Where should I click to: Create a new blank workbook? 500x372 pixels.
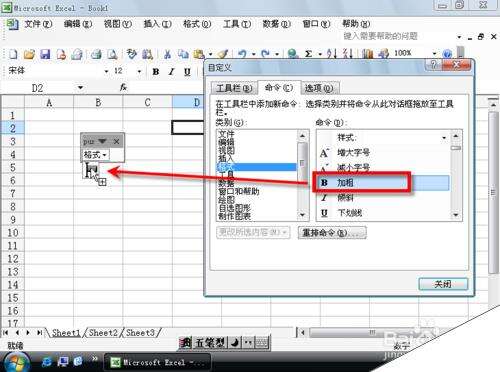[x=13, y=54]
